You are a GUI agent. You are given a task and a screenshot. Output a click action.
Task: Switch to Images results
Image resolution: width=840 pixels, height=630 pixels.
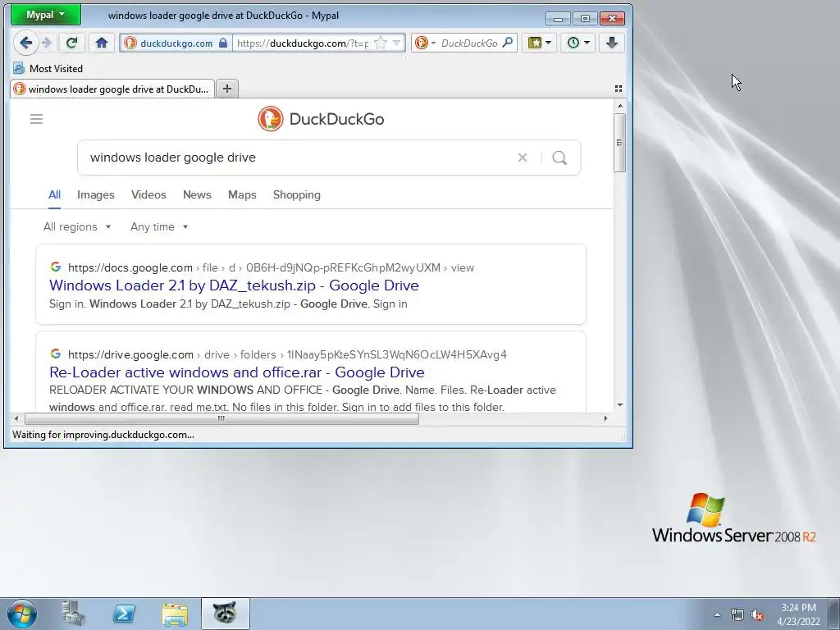coord(96,195)
